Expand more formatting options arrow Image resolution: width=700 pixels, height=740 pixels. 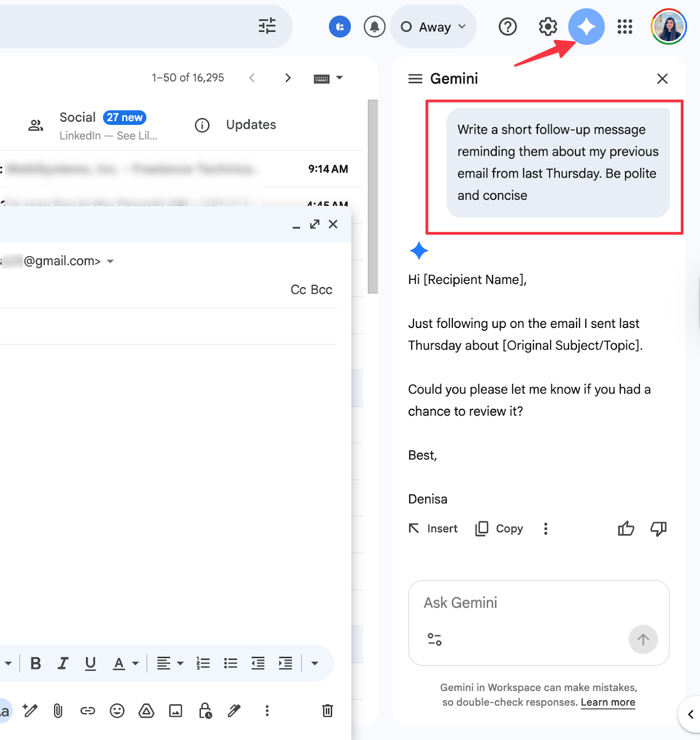(315, 663)
